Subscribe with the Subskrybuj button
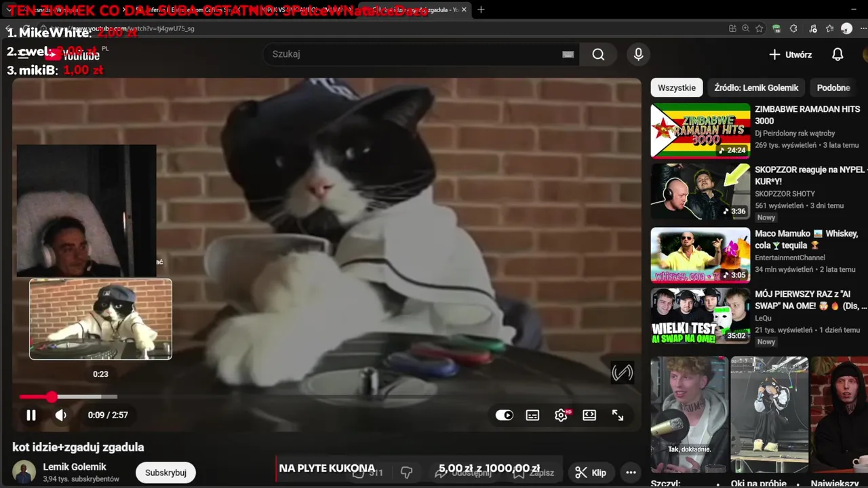Screen dimensions: 868x488 [165, 472]
